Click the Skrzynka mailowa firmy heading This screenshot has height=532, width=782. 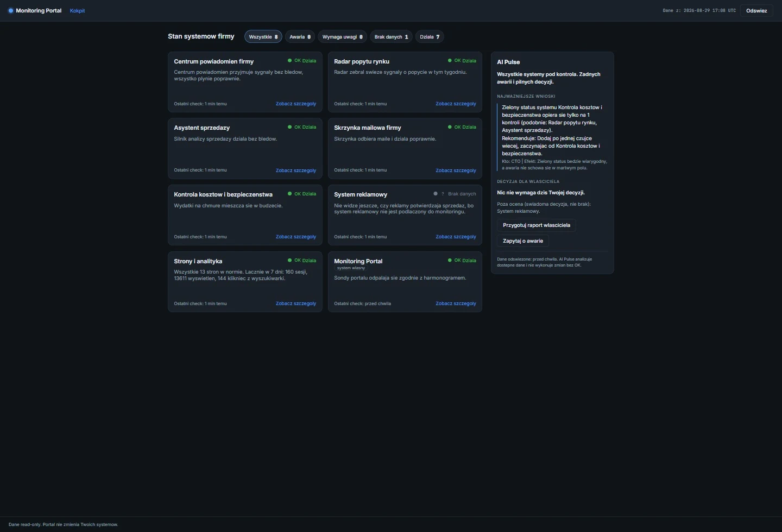tap(368, 128)
